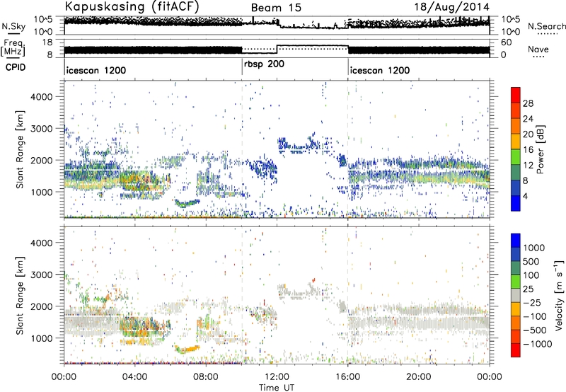
Task: Click the yellow -25 to -100 Velocity segment
Action: pos(516,309)
